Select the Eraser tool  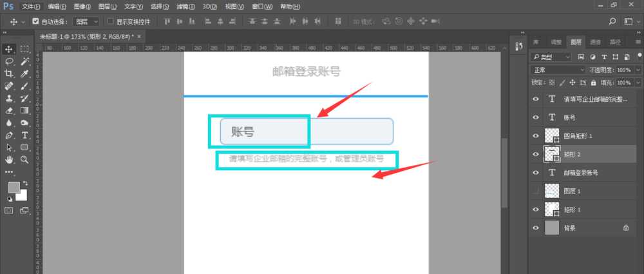[x=10, y=111]
